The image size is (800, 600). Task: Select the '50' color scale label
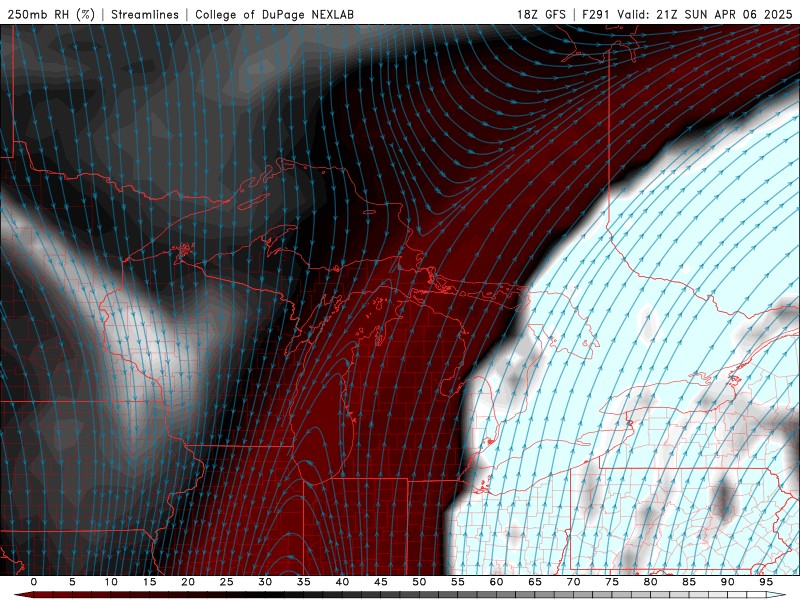click(419, 582)
